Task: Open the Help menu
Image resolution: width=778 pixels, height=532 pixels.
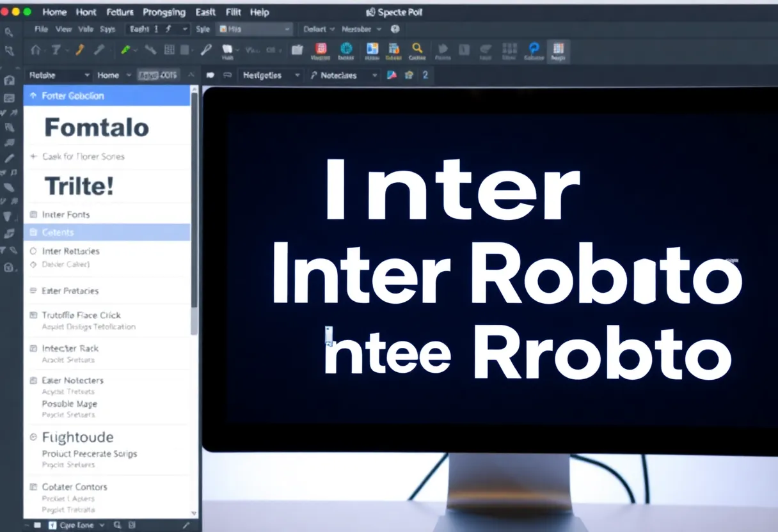Action: 260,12
